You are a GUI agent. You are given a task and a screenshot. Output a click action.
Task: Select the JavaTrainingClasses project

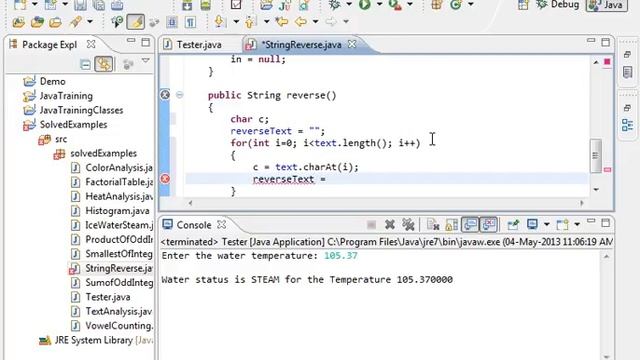point(81,110)
